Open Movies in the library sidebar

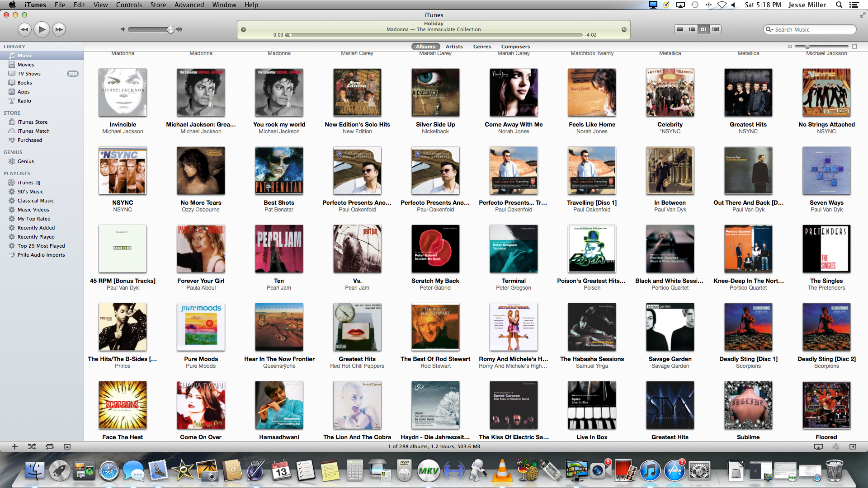click(x=42, y=65)
